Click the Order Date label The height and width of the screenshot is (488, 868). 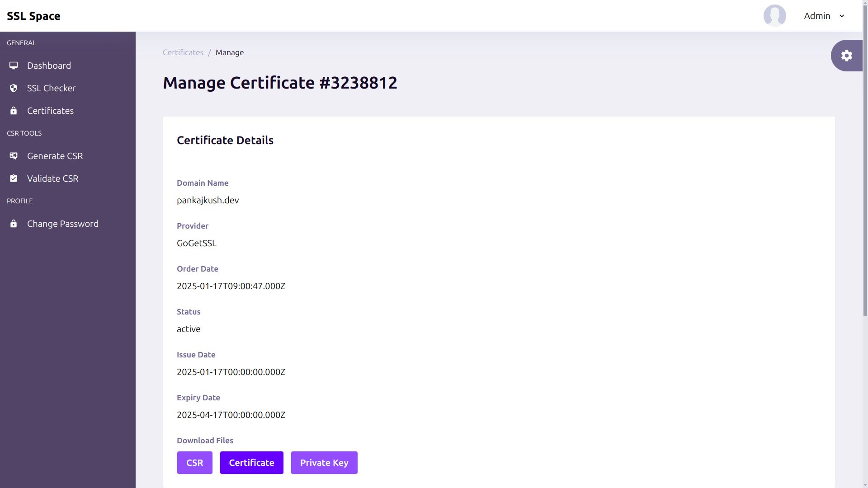(x=198, y=269)
